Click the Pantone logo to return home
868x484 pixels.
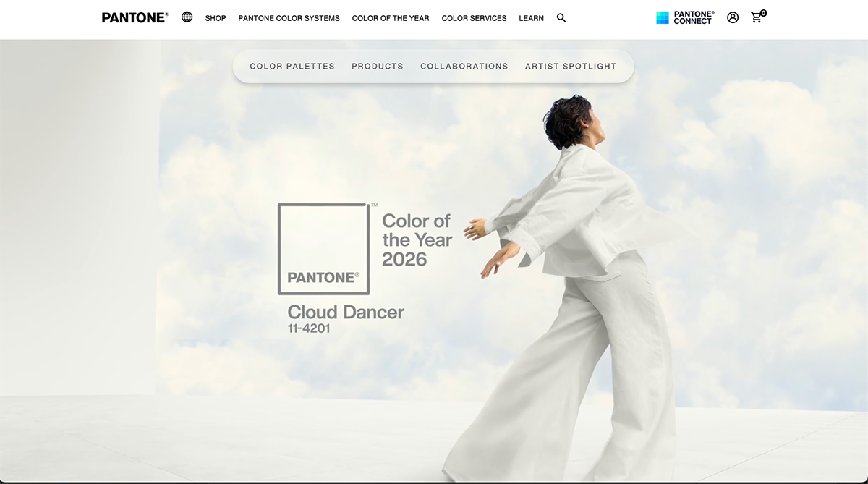(x=135, y=17)
